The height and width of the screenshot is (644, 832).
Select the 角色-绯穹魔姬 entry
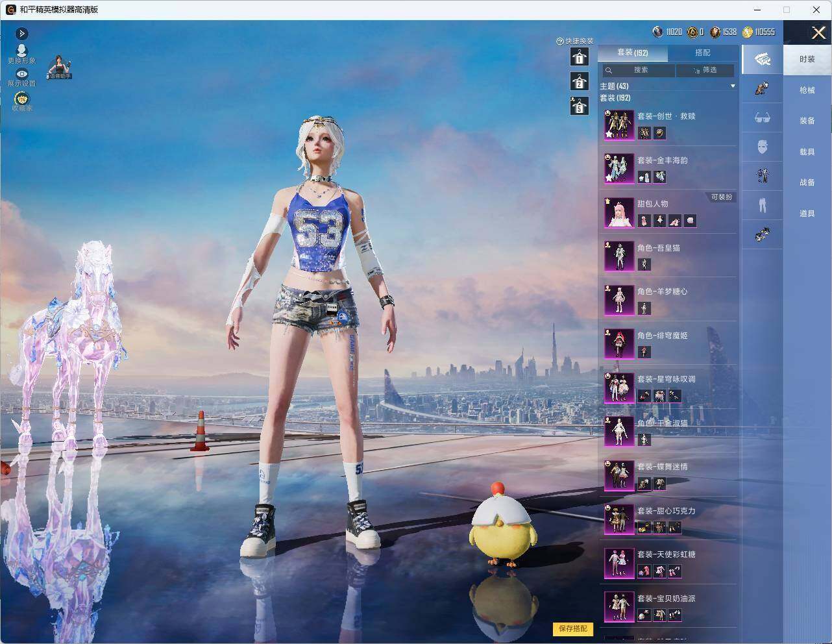pyautogui.click(x=668, y=343)
